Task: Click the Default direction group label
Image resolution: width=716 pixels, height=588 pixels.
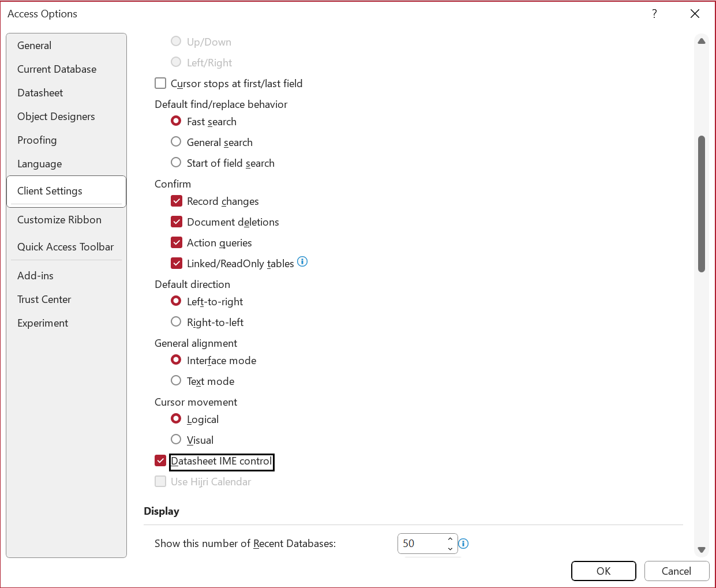Action: [192, 284]
